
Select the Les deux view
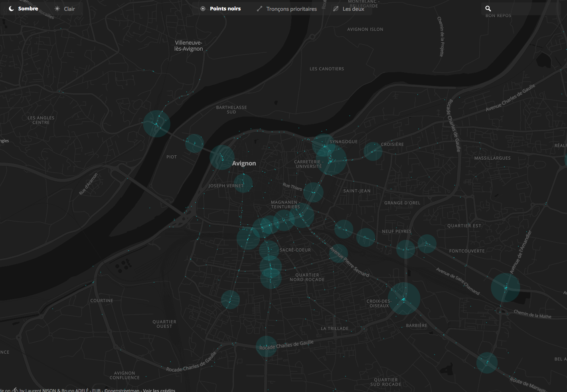349,8
